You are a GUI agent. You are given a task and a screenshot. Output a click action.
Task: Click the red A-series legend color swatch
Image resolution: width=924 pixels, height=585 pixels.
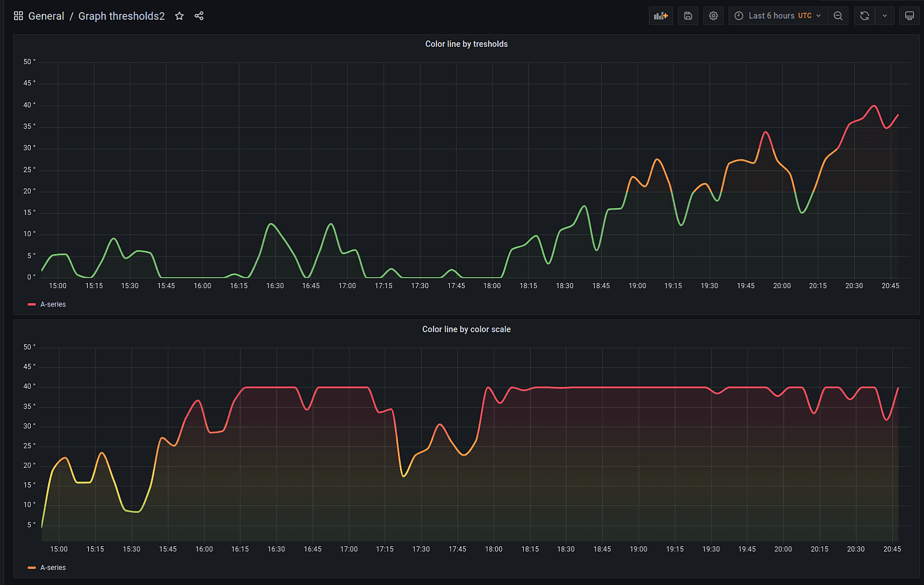(32, 304)
